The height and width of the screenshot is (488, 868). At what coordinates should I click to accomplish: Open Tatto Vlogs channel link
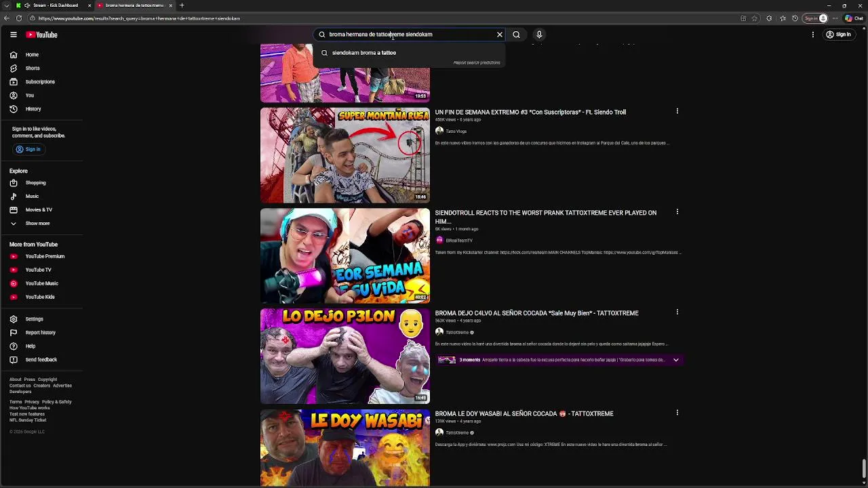456,131
